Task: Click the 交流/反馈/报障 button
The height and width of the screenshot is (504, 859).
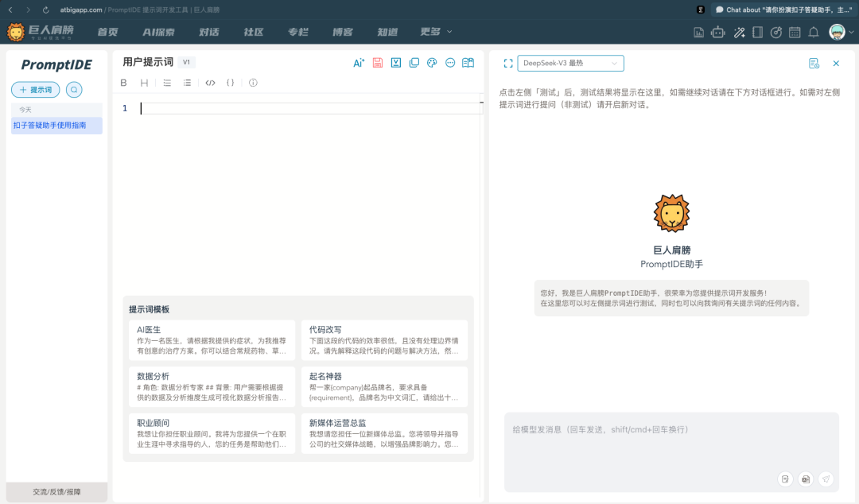Action: coord(56,492)
